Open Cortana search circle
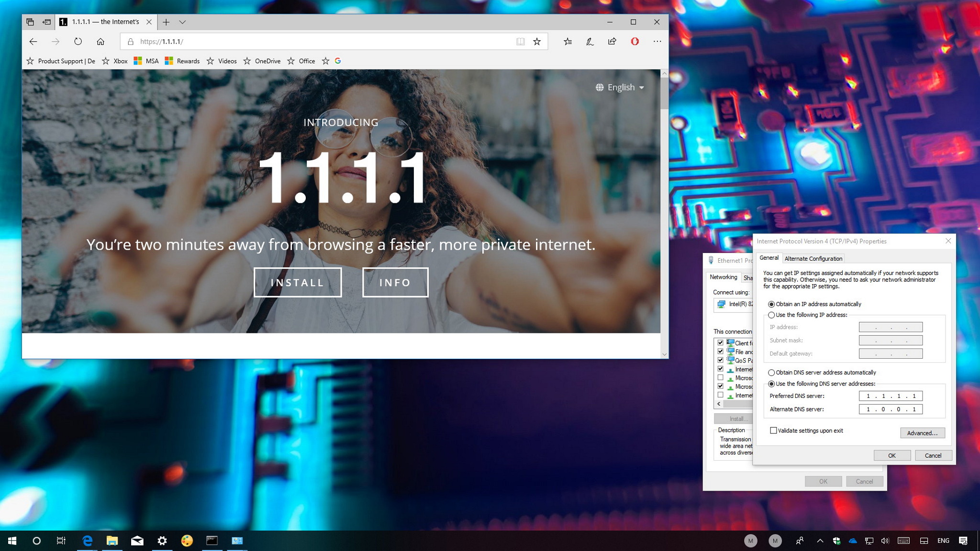This screenshot has width=980, height=551. pos(36,541)
